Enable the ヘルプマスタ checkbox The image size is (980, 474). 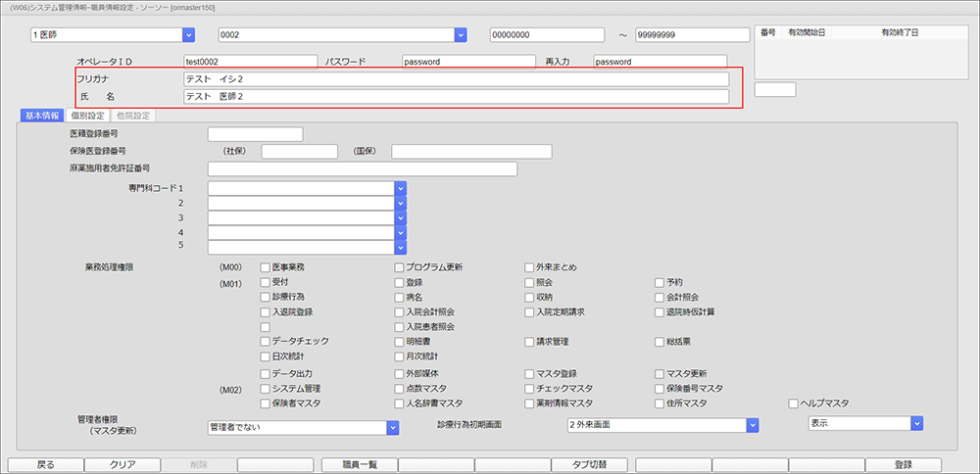794,403
